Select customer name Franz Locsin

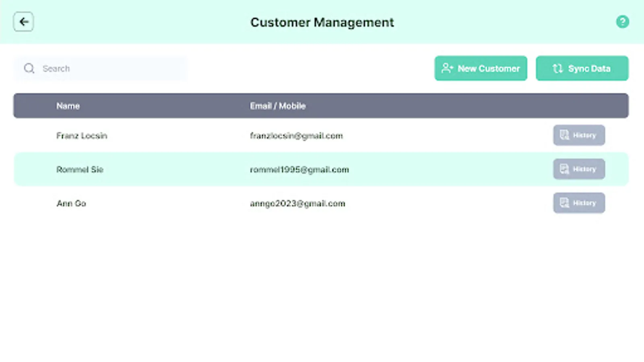(82, 136)
